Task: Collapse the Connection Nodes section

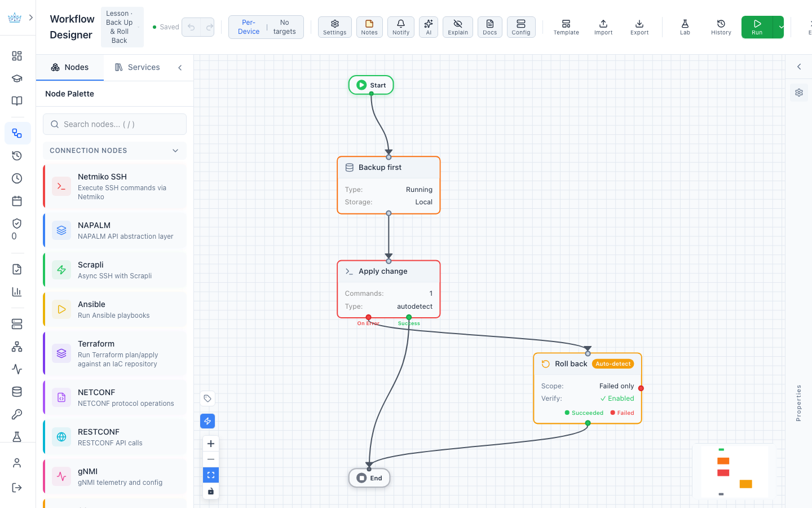Action: pos(175,151)
